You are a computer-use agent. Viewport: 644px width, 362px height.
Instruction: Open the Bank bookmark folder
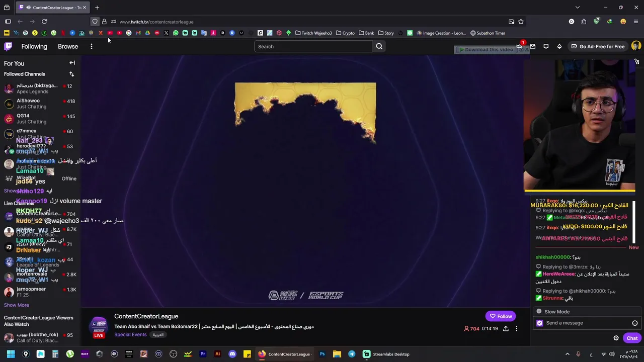pos(366,33)
